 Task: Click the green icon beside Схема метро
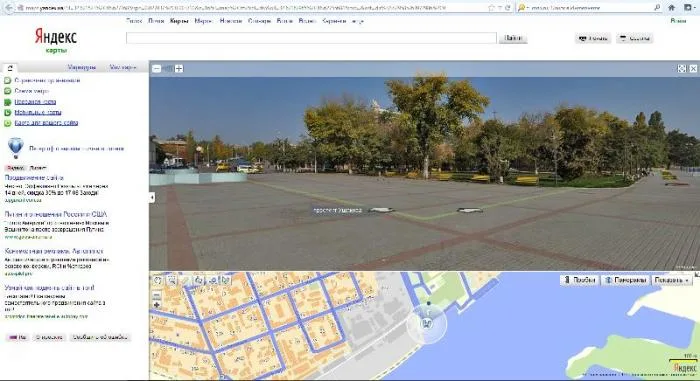[x=8, y=91]
